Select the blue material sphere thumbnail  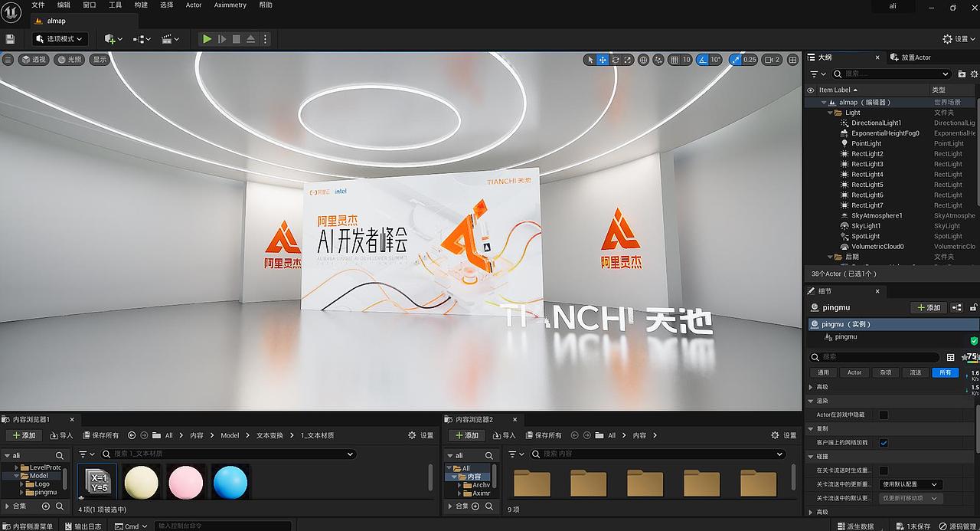click(x=230, y=483)
